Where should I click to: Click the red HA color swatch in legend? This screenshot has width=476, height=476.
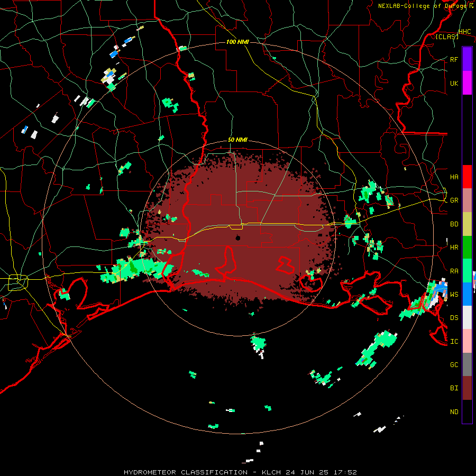[467, 177]
